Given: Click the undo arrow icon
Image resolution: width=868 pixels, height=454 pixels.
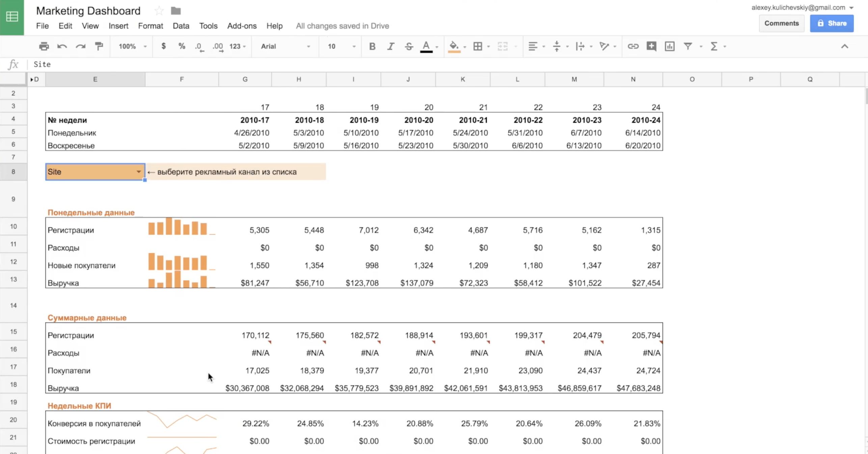Looking at the screenshot, I should pos(62,46).
